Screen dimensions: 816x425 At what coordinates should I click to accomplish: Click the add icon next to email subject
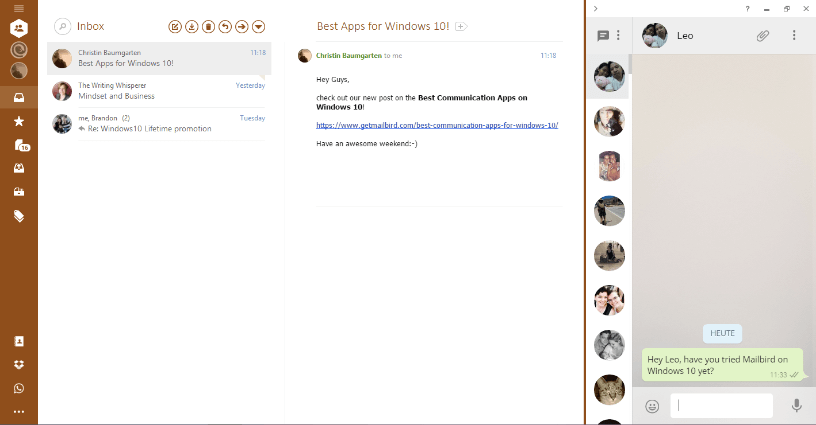tap(461, 27)
